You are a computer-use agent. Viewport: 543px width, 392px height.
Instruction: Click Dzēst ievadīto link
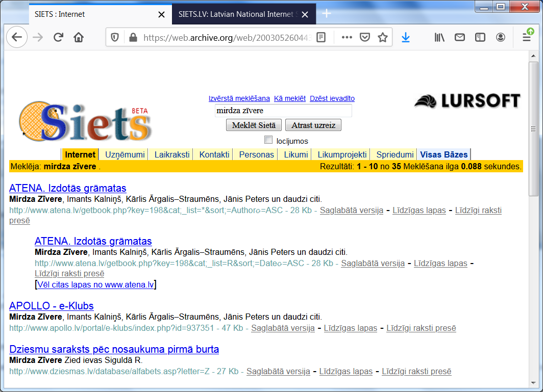point(332,98)
